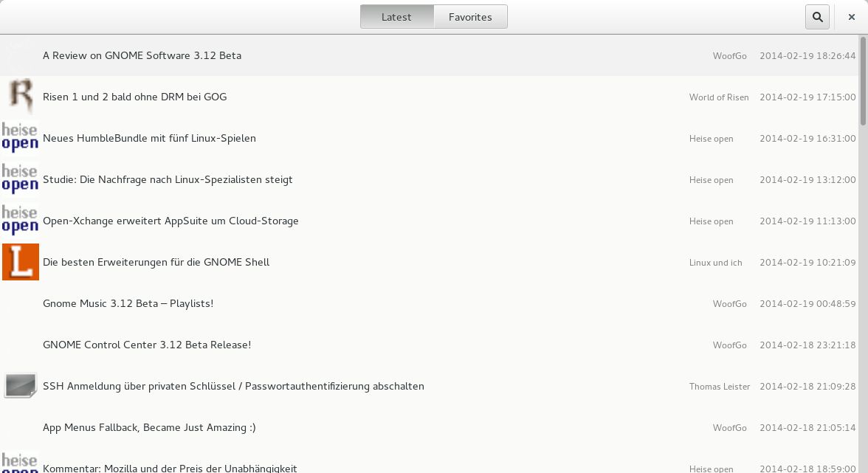Click the timestamp 2014-02-19 17:15:00

click(807, 97)
